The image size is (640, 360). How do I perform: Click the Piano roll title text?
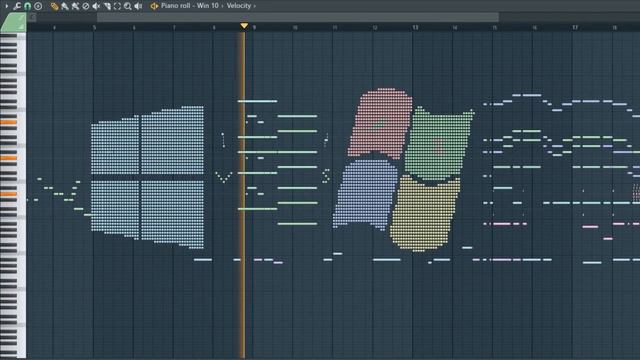[176, 6]
